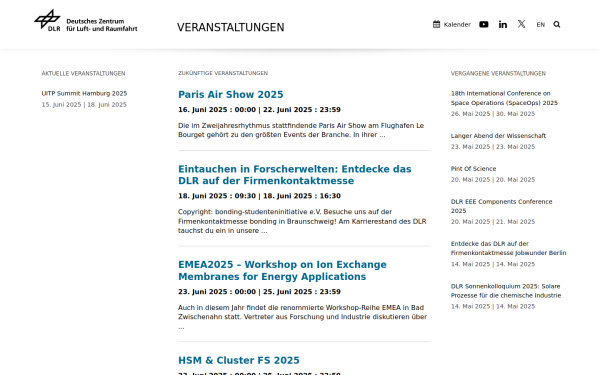Open DLR EEE Components Conference 2025
This screenshot has height=375, width=600.
501,206
